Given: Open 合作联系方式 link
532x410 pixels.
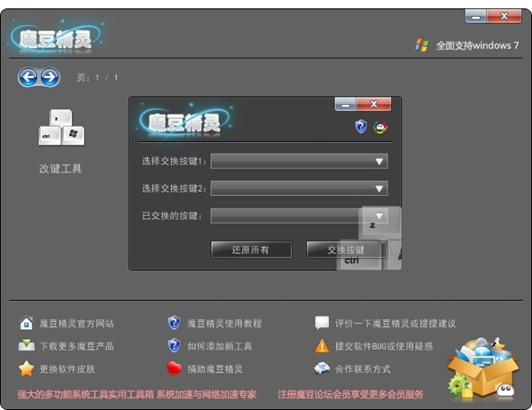Looking at the screenshot, I should tap(363, 369).
